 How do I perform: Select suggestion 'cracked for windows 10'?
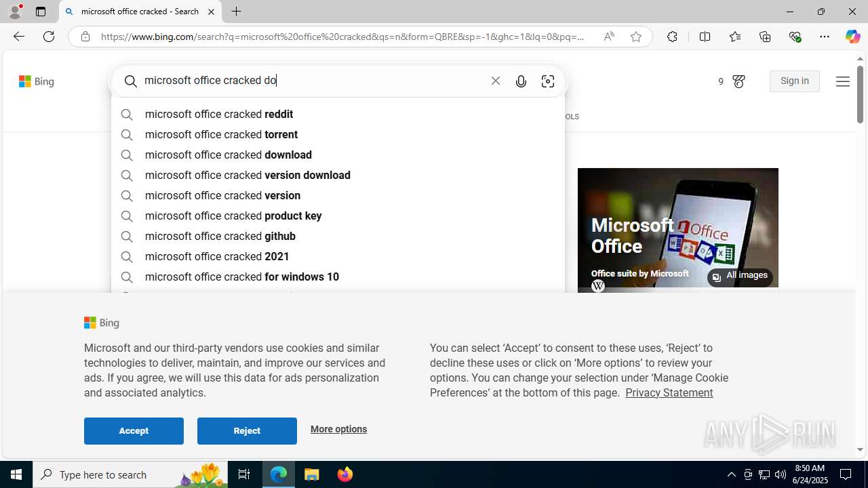pyautogui.click(x=338, y=277)
